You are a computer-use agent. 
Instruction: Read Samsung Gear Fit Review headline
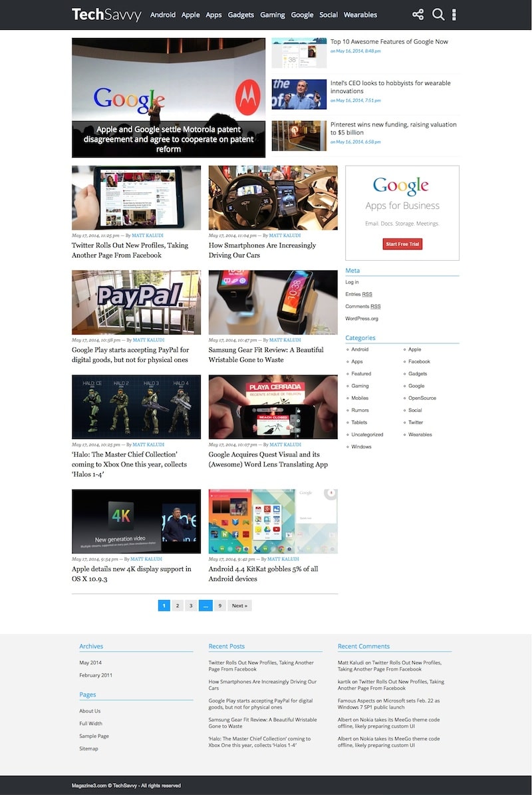tap(266, 355)
